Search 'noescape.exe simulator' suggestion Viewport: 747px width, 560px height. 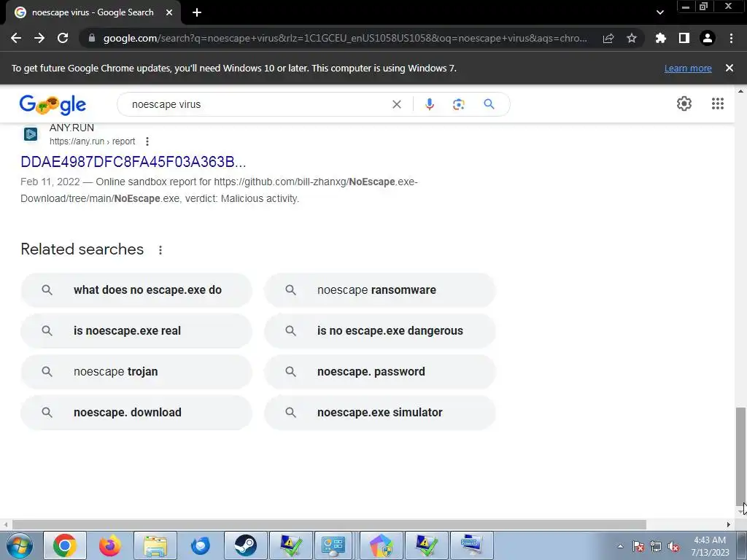[380, 413]
